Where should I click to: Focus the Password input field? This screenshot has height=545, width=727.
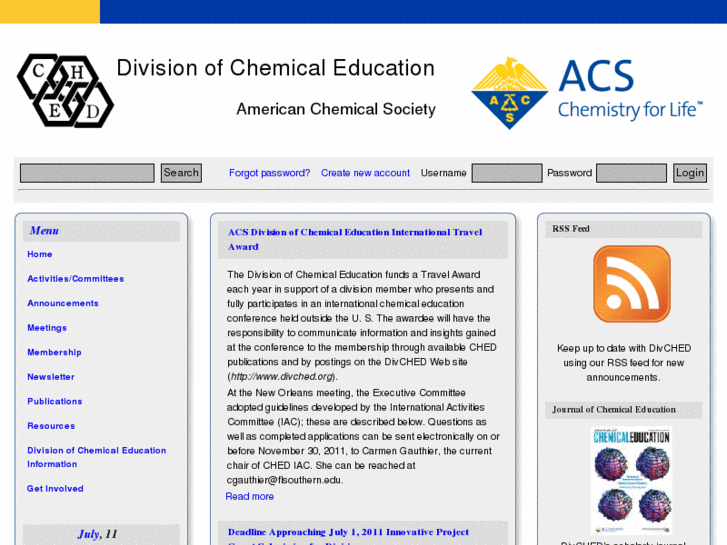(631, 173)
